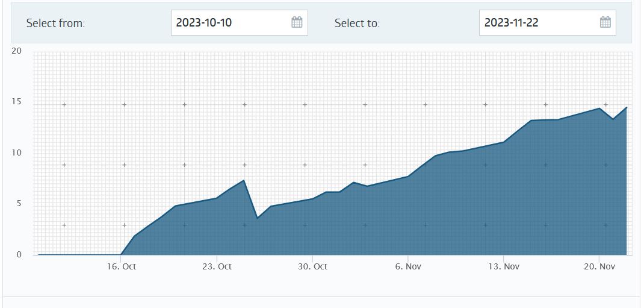
Task: Click the "Select to:" label
Action: click(357, 23)
